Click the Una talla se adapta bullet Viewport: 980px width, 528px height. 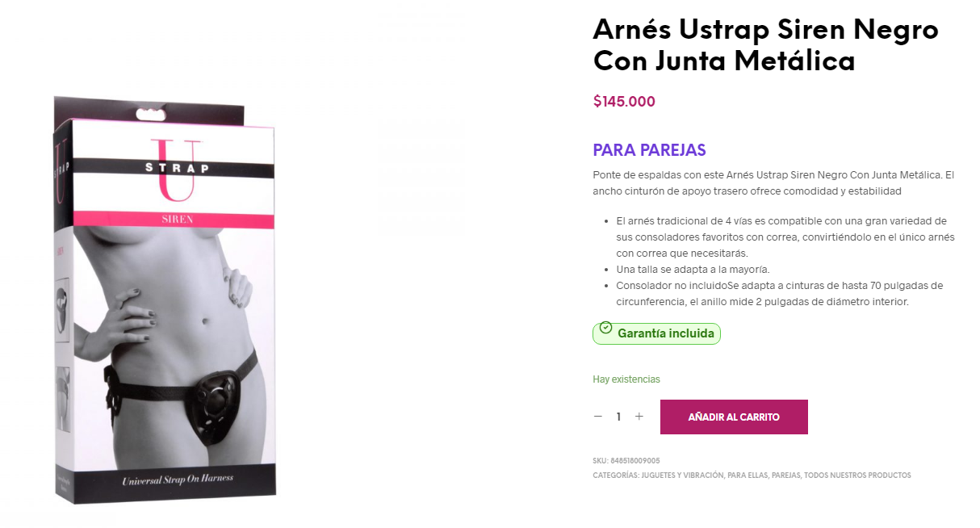(x=693, y=270)
